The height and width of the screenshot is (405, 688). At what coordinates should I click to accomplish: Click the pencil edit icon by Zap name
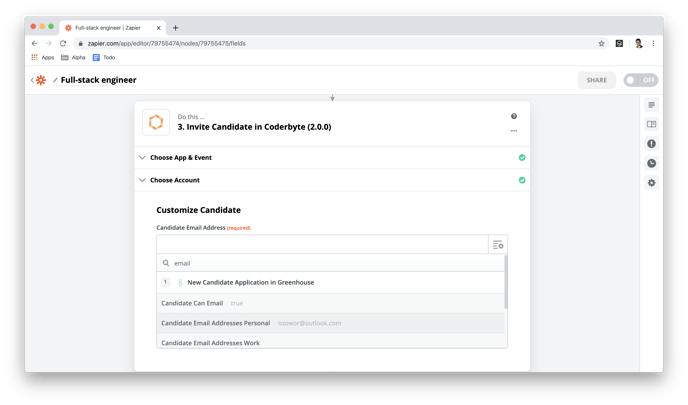(55, 80)
